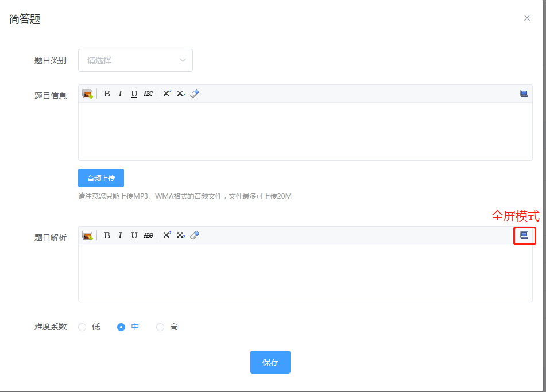Open fullscreen mode for 题目信息 editor
Viewport: 546px width, 392px height.
(x=523, y=93)
